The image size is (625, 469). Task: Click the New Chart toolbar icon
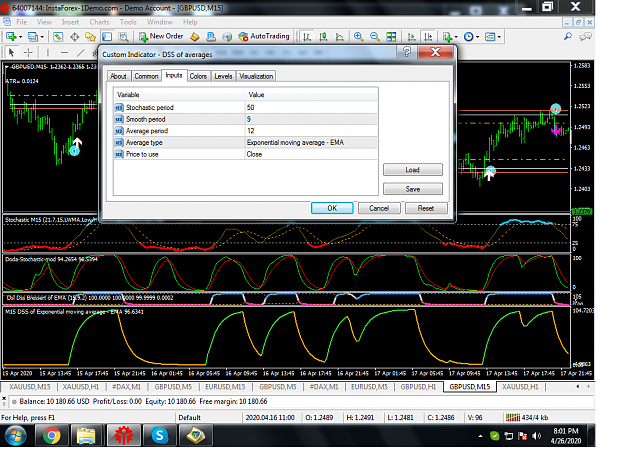click(x=11, y=37)
